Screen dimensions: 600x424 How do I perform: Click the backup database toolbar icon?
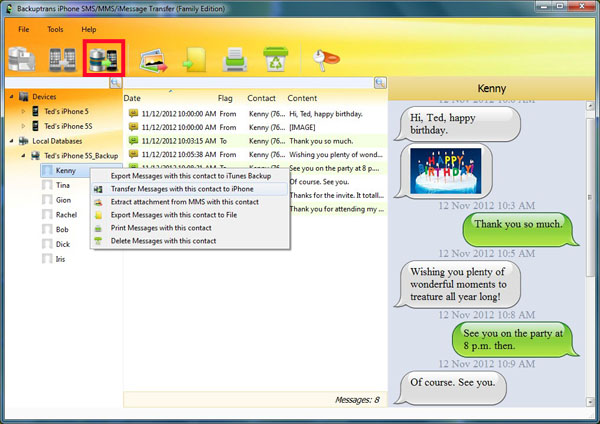click(x=22, y=59)
